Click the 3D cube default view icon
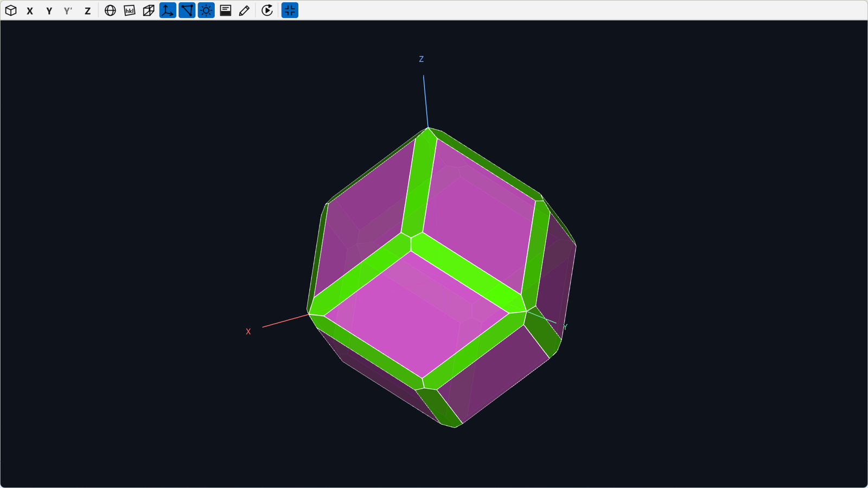The height and width of the screenshot is (488, 868). 11,10
